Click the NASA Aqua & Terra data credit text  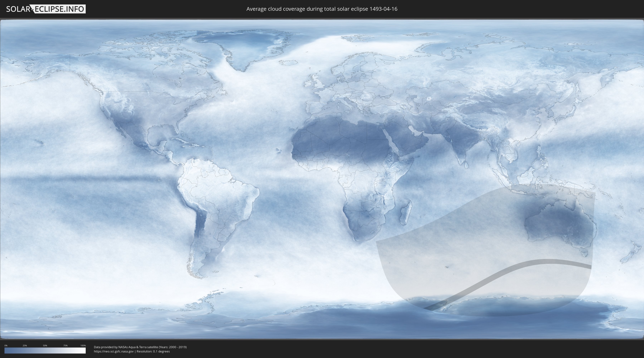(140, 347)
